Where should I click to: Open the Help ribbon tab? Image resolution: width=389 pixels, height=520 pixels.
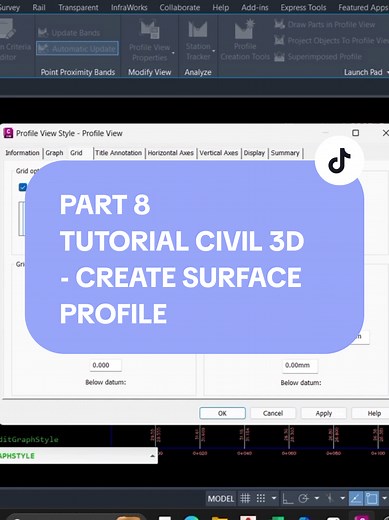click(x=221, y=7)
